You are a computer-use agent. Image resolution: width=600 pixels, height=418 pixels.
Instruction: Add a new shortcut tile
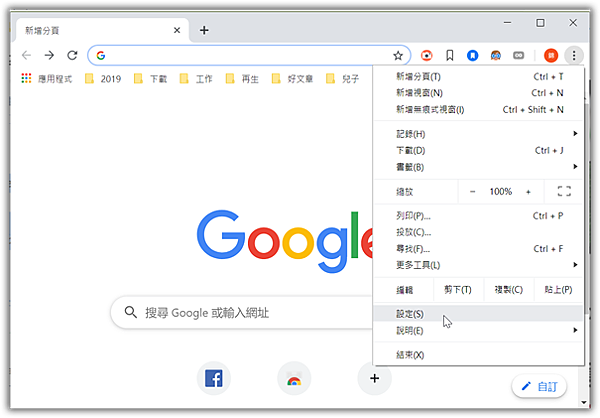(375, 378)
